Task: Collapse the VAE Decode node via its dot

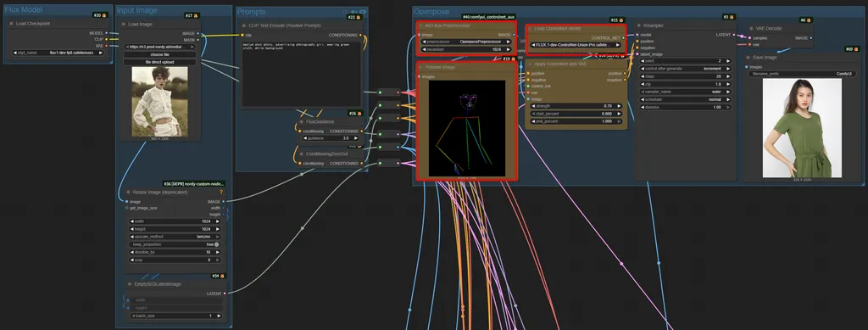Action: (x=751, y=28)
